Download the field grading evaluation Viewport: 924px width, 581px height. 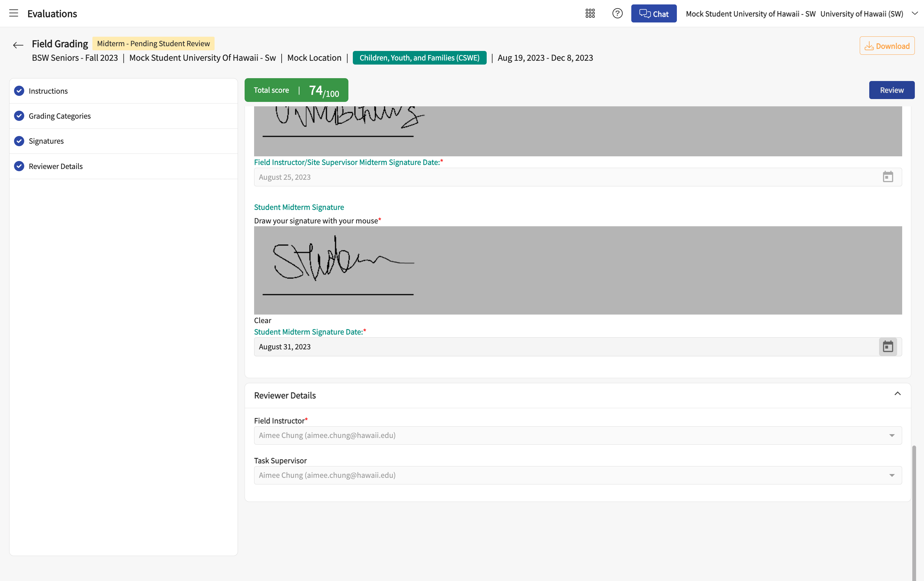coord(887,46)
